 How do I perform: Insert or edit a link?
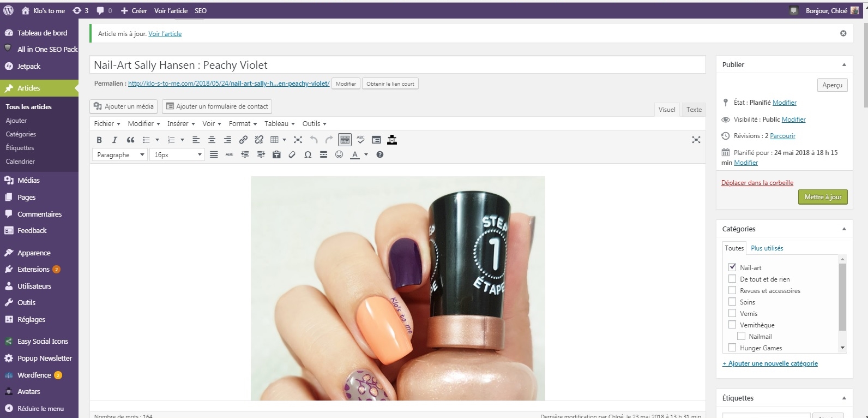243,140
